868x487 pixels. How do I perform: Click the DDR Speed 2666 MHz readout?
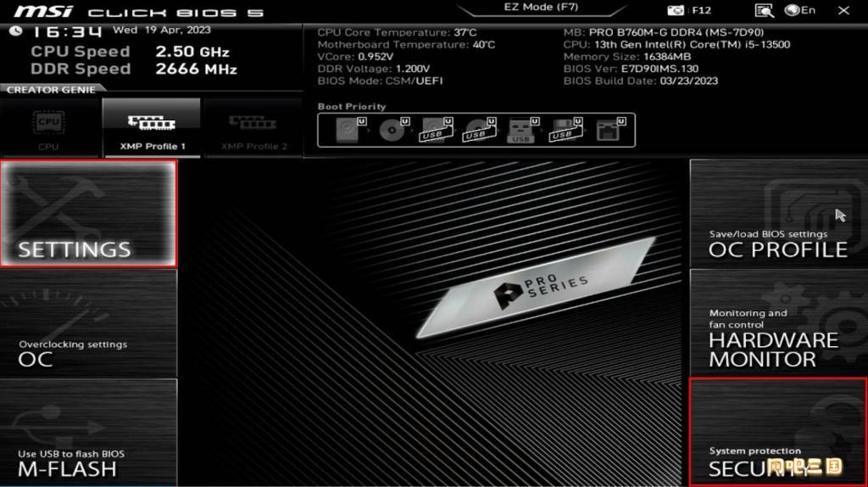[133, 69]
